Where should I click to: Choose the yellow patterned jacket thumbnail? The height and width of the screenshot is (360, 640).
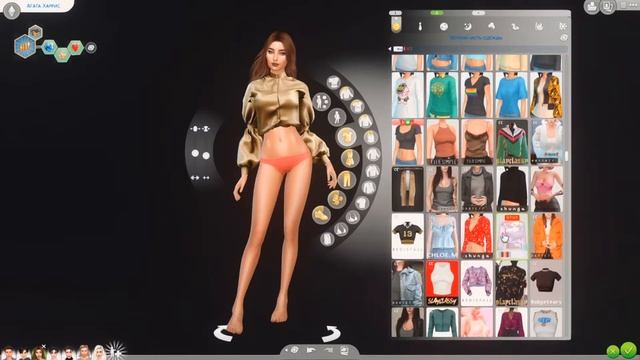[x=546, y=95]
